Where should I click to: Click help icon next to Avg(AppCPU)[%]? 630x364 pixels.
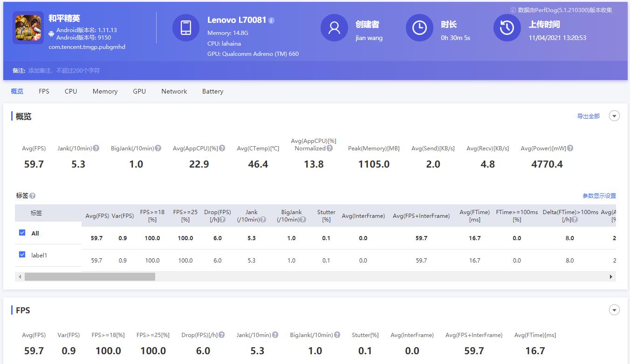tap(222, 148)
